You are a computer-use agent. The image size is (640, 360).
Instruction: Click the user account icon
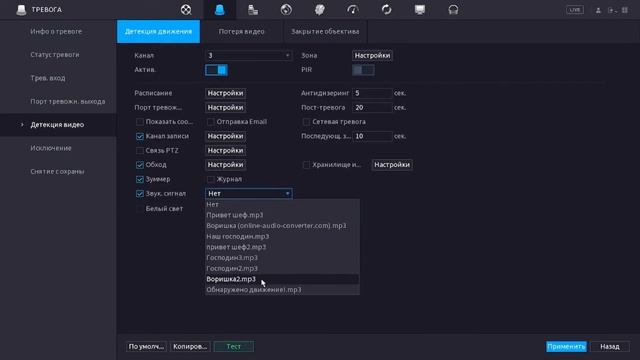click(598, 10)
